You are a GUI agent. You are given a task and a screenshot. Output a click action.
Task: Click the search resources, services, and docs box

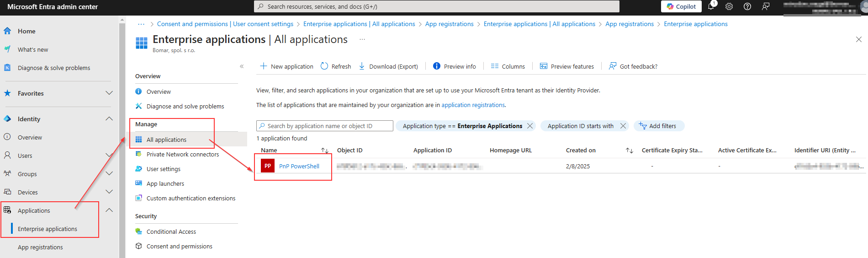tap(437, 6)
